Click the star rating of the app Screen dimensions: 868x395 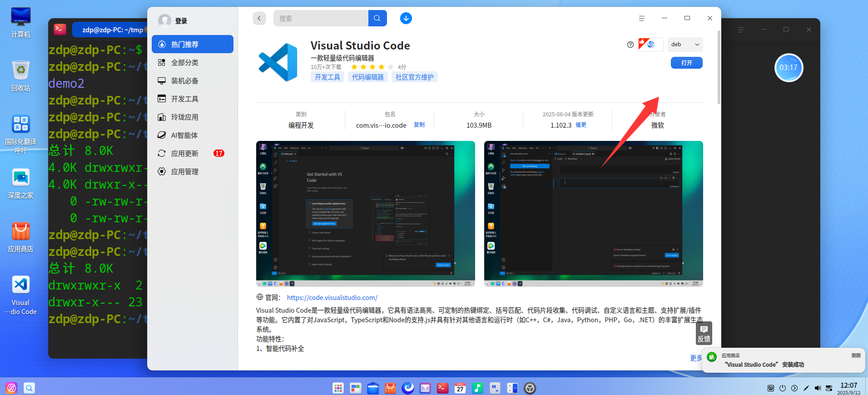pyautogui.click(x=372, y=67)
